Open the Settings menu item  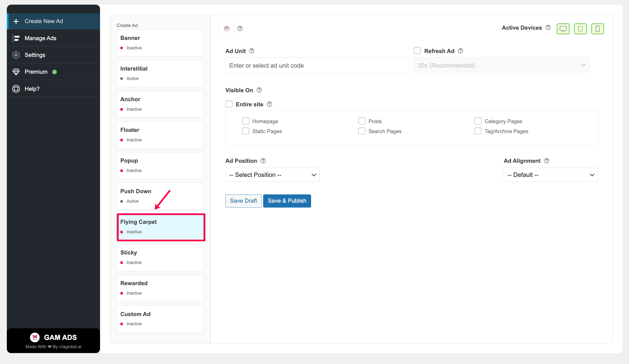tap(53, 55)
